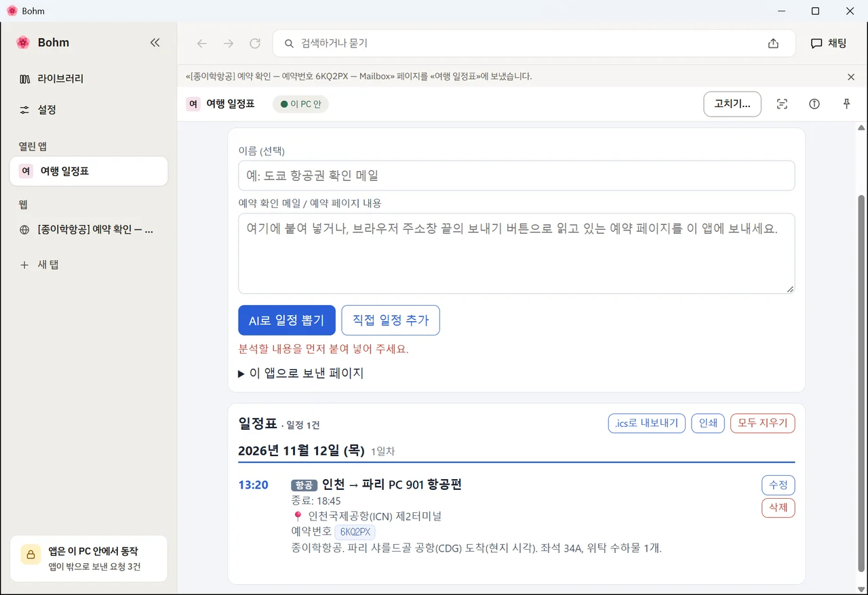Viewport: 868px width, 595px height.
Task: Maximize the Bohm window
Action: 815,11
